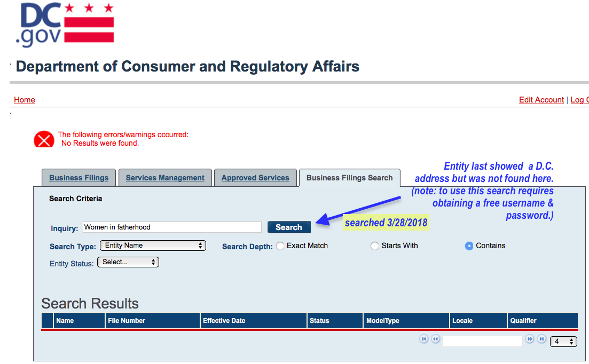
Task: Select the Exact Match search depth
Action: pos(280,246)
